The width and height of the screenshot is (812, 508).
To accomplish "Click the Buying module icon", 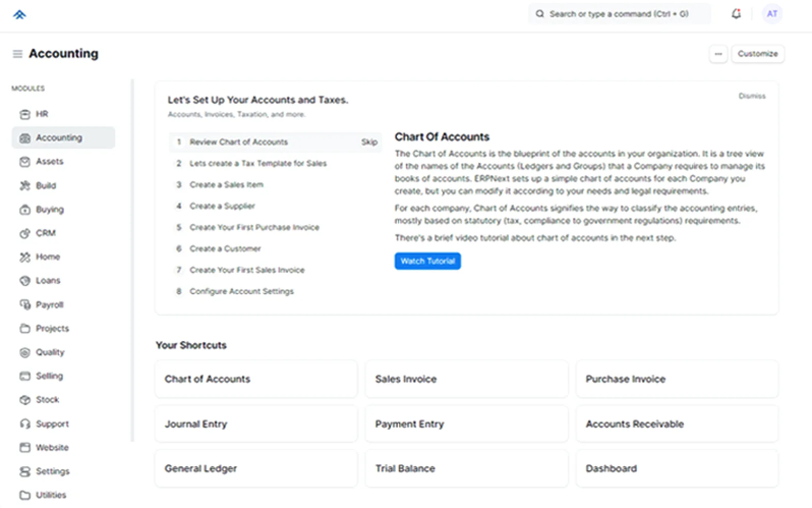I will [25, 210].
